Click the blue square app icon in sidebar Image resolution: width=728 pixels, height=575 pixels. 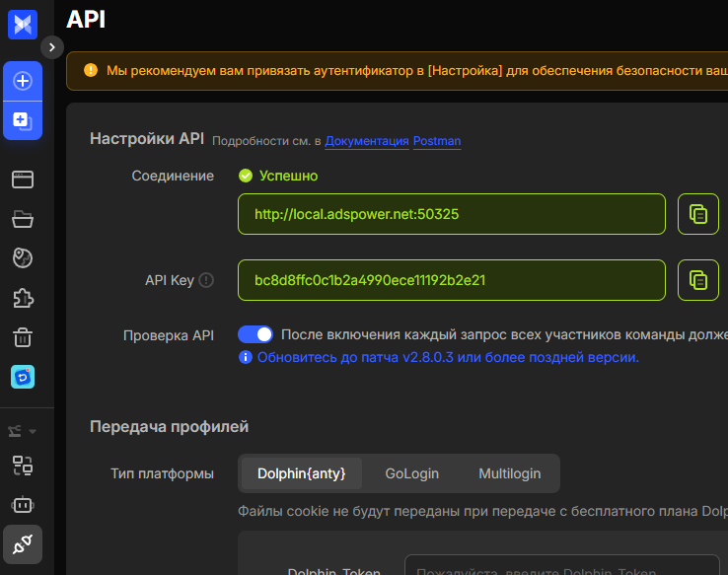coord(23,377)
